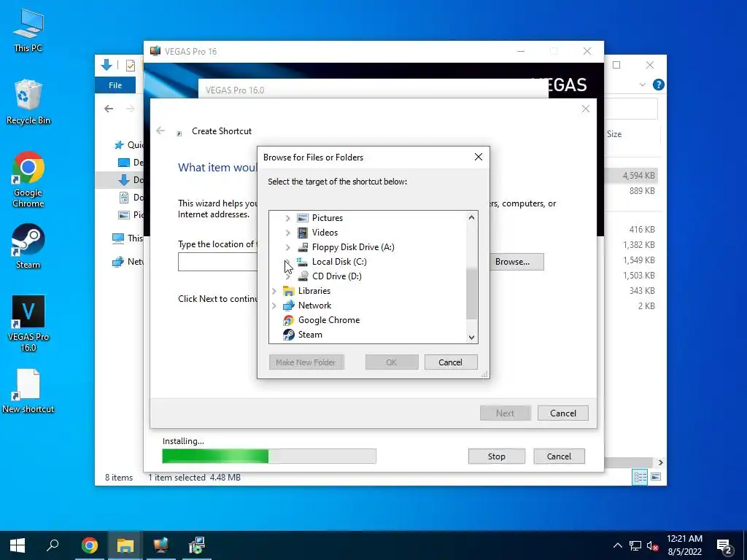Click Explorer quick access down-arrow icon
The image size is (747, 560).
point(107,65)
